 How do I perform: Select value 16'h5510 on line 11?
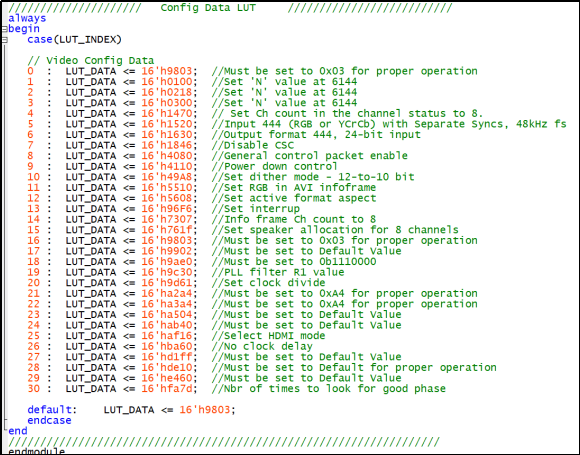167,188
